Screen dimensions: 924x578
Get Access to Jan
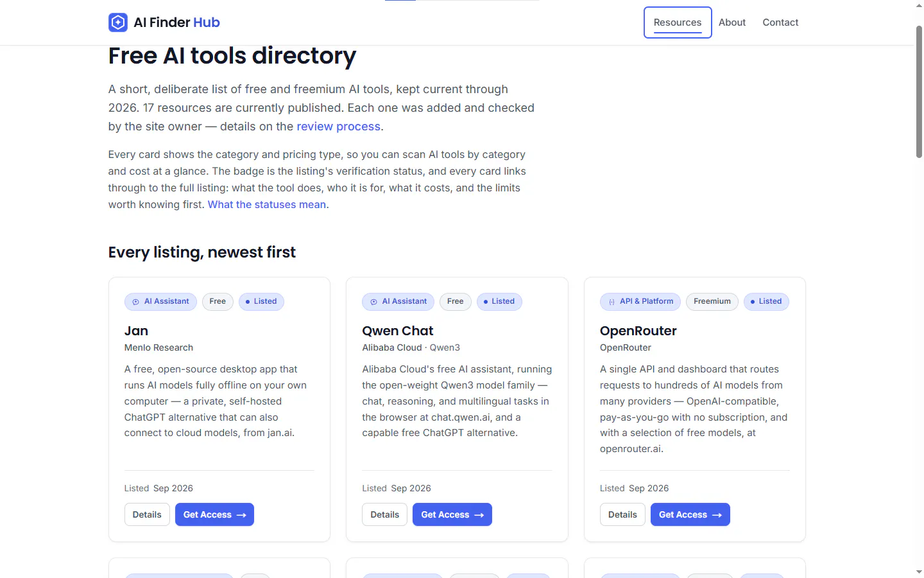pos(214,514)
